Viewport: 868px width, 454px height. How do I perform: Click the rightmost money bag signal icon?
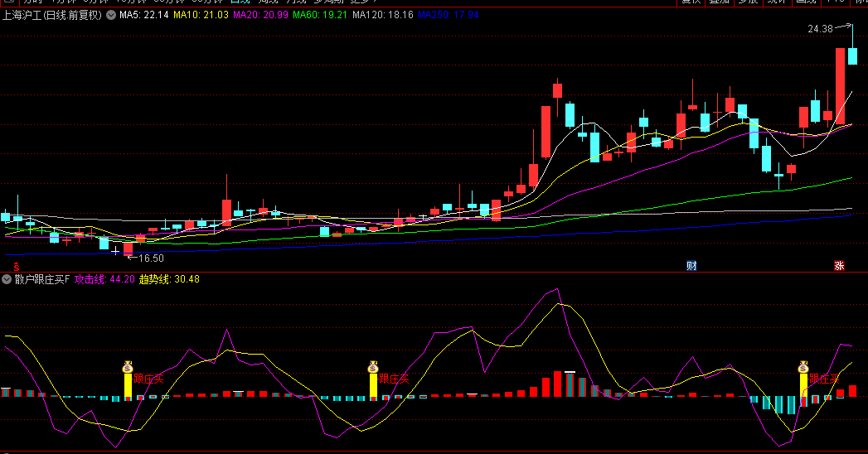point(803,367)
